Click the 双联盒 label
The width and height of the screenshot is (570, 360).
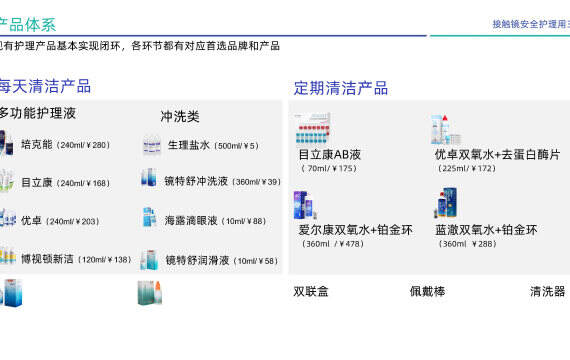[311, 291]
